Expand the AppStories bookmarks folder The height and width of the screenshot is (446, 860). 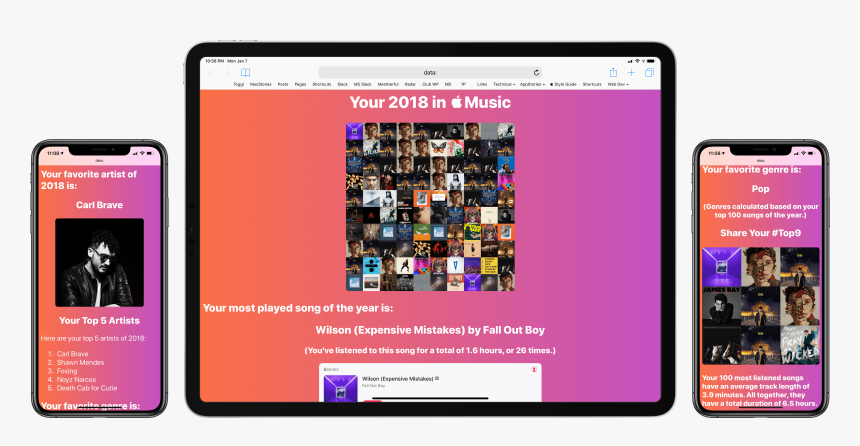[x=533, y=84]
